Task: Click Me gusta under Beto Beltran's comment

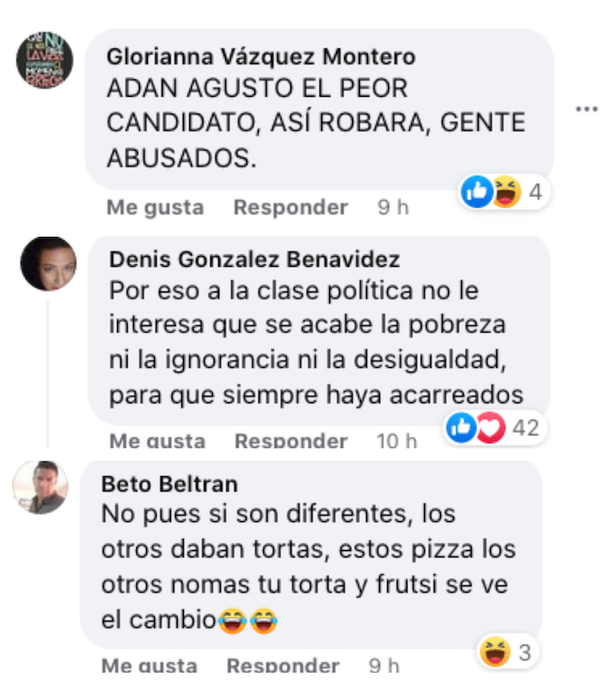Action: 150,666
